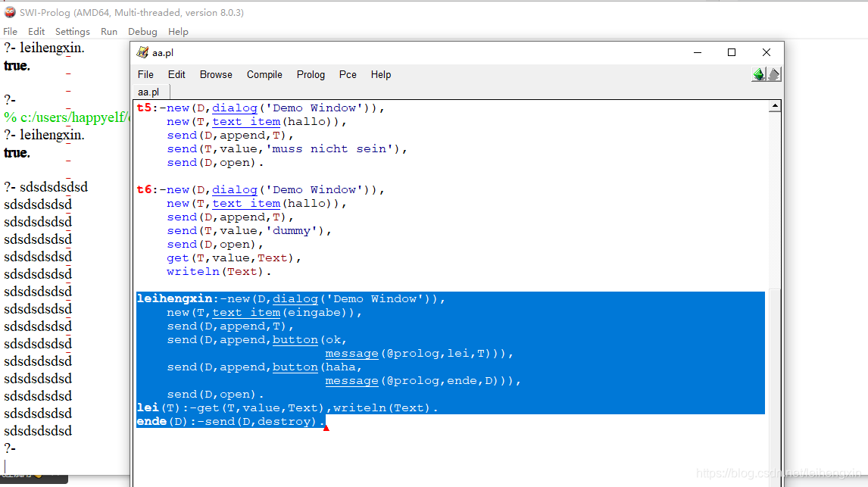Switch to the aa.pl tab
The image size is (868, 487).
click(148, 92)
